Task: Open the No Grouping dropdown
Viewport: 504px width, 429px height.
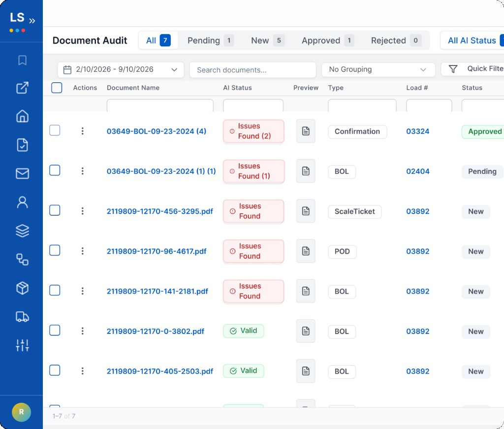Action: click(378, 70)
